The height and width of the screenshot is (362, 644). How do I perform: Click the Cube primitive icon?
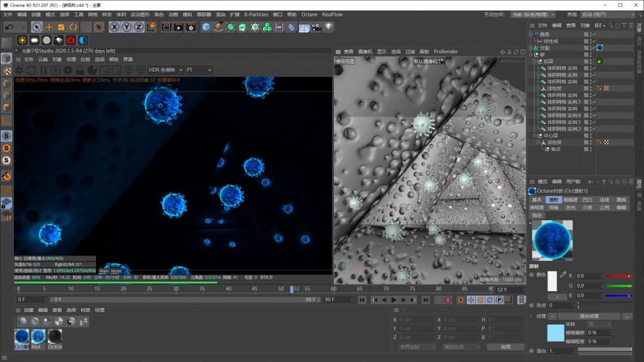(206, 27)
